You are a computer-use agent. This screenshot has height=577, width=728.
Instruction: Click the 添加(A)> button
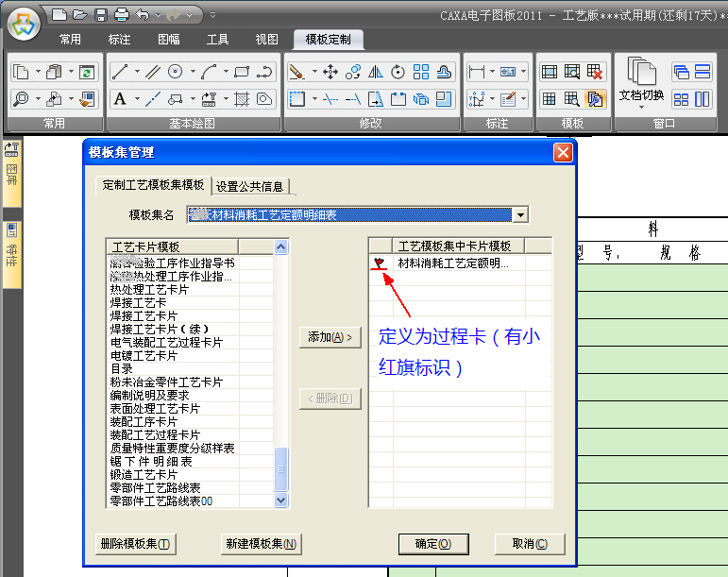330,337
